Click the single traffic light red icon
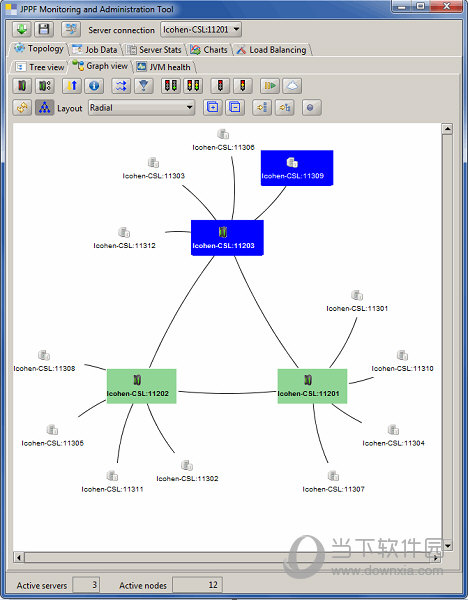The height and width of the screenshot is (600, 468). tap(220, 86)
